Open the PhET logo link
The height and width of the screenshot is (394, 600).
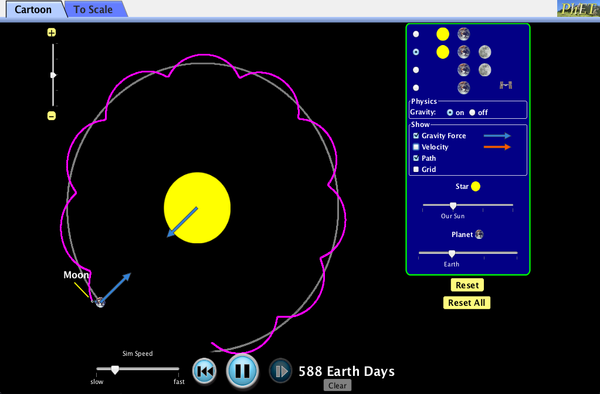pyautogui.click(x=579, y=8)
